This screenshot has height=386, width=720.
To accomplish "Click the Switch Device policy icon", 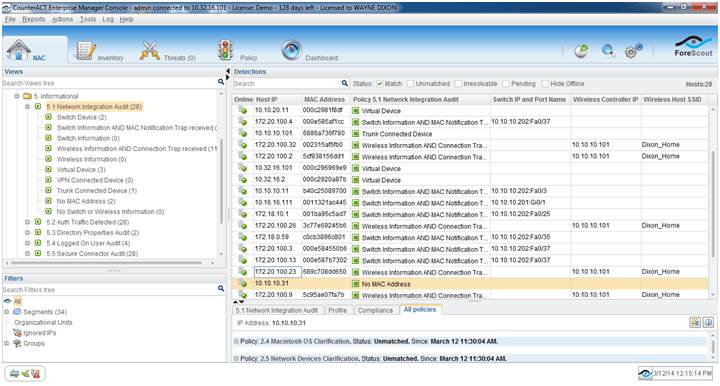I will (x=48, y=117).
